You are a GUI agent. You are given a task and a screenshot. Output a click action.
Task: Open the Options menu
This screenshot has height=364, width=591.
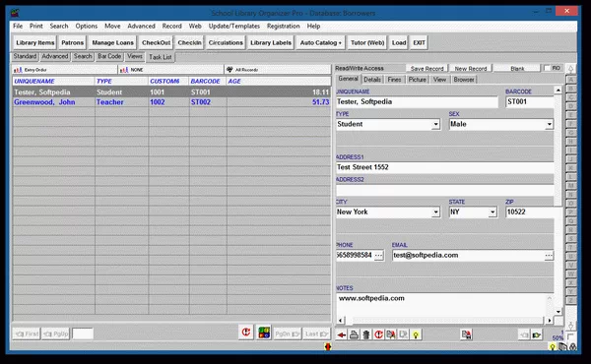coord(87,26)
